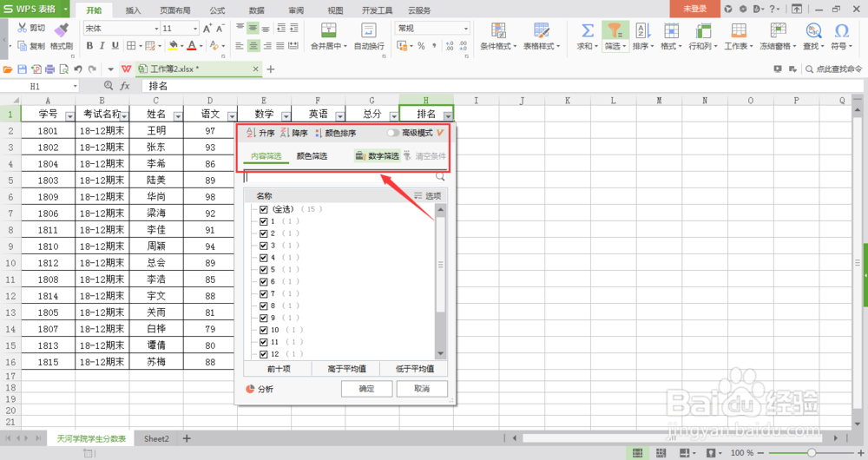Click the OK (确定) button
Screen dimensions: 868x460
click(366, 389)
